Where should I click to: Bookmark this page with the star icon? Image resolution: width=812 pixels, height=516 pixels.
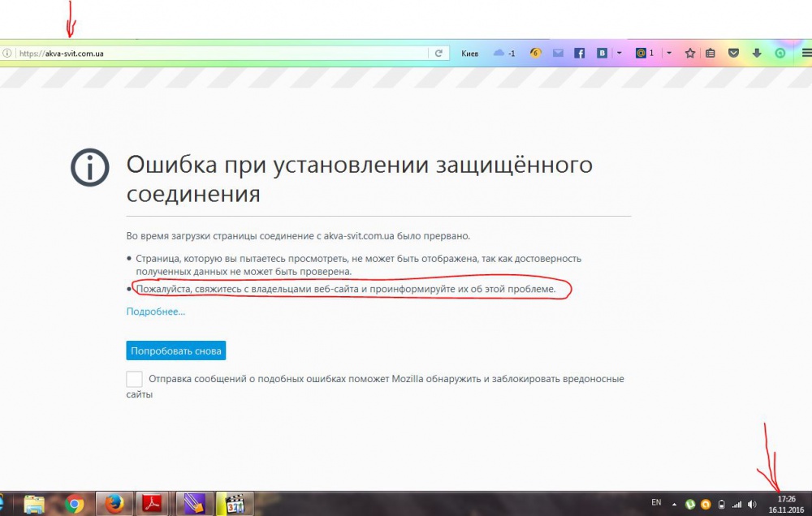click(690, 54)
